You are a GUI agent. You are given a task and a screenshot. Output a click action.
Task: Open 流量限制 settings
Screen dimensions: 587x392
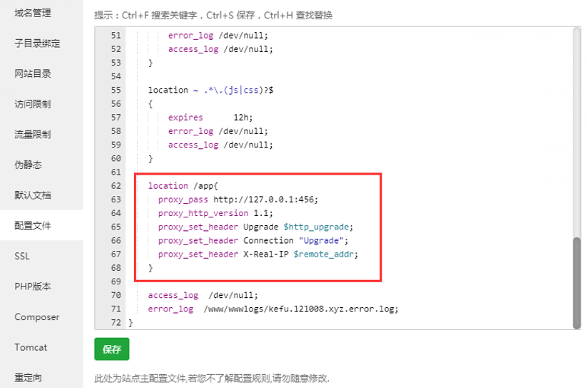[33, 134]
